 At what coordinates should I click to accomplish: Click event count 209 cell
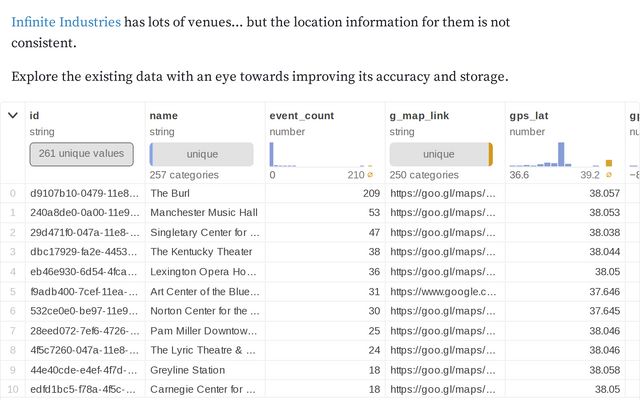click(x=370, y=193)
